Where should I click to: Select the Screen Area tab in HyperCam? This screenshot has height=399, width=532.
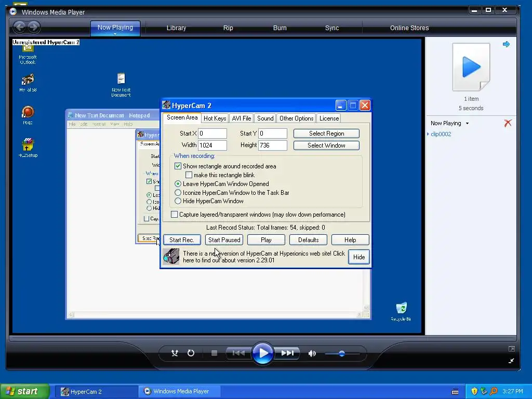182,117
